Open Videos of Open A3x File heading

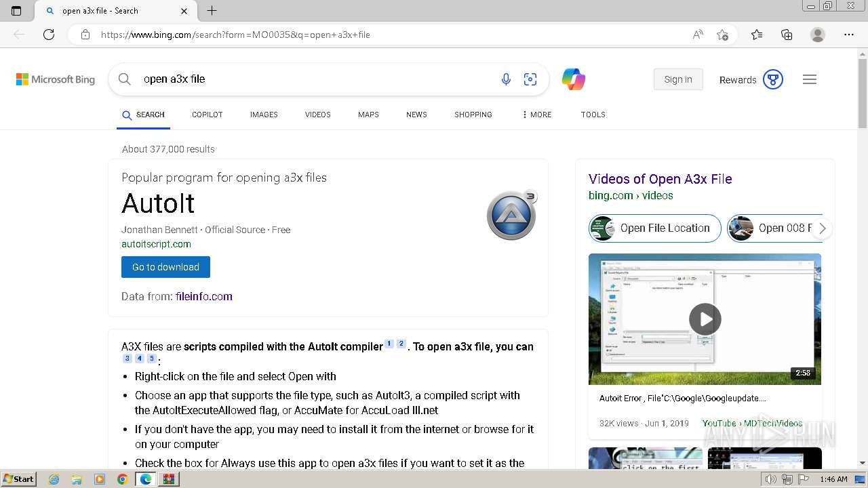[x=660, y=179]
